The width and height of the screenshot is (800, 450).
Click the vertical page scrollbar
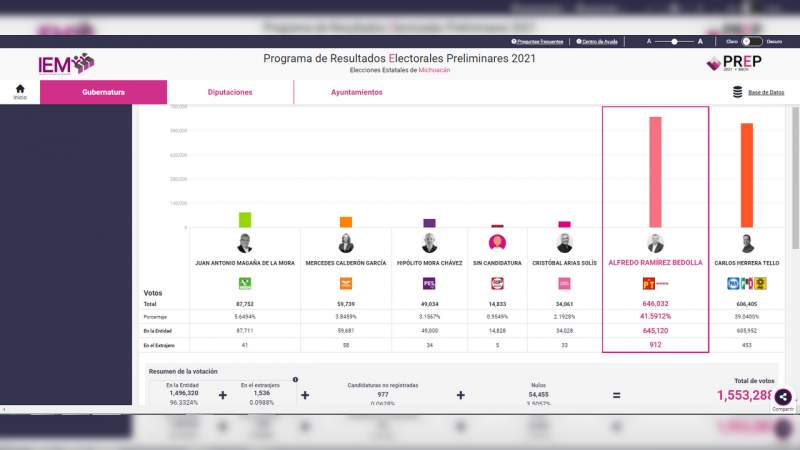click(795, 179)
